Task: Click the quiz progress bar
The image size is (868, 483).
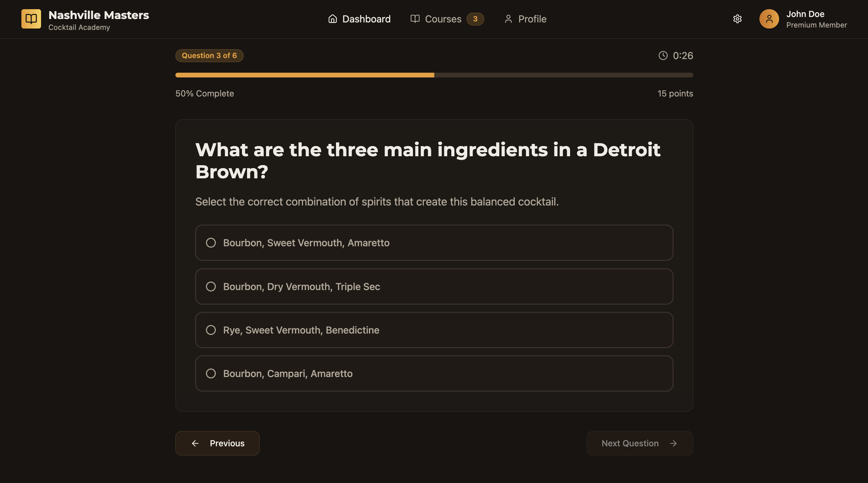Action: pos(434,75)
